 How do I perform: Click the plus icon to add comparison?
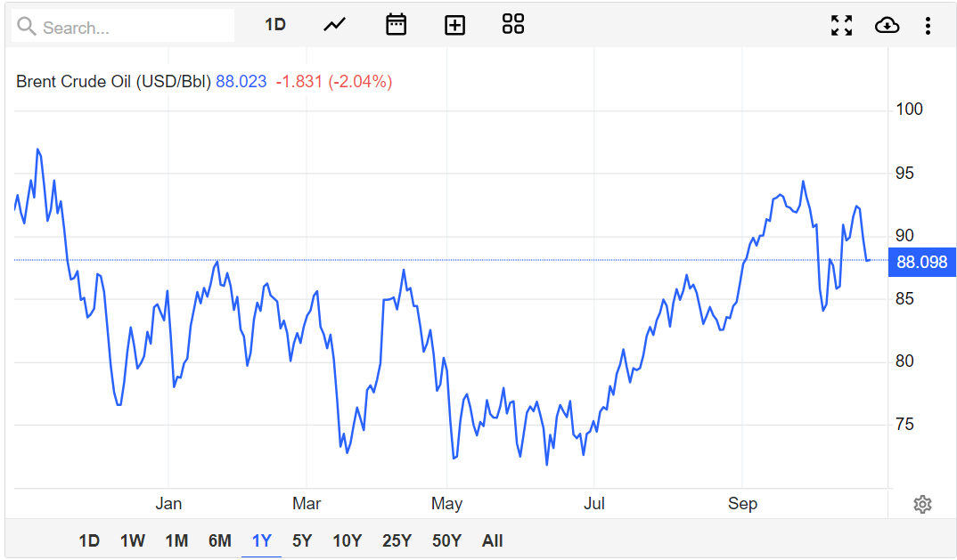(454, 25)
